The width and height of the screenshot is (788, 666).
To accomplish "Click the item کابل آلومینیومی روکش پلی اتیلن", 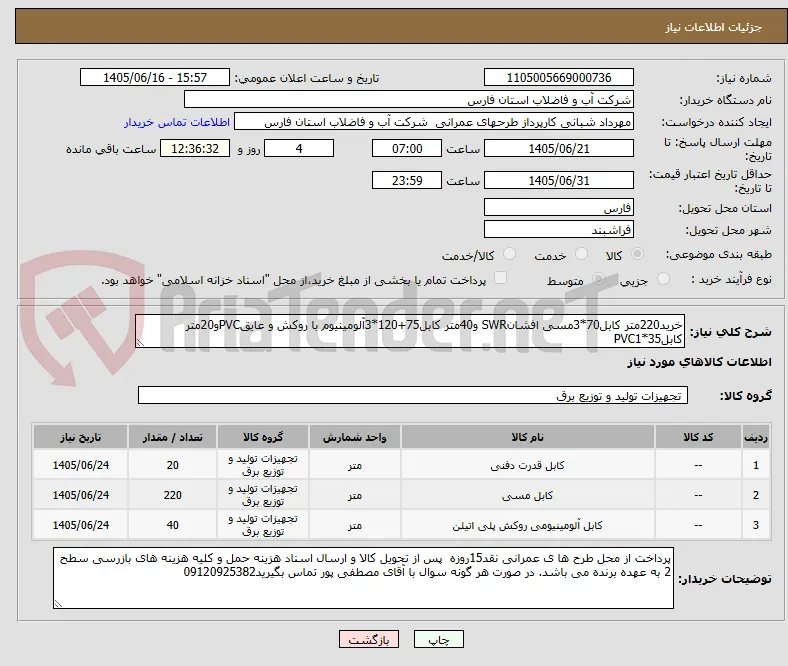I will click(528, 526).
